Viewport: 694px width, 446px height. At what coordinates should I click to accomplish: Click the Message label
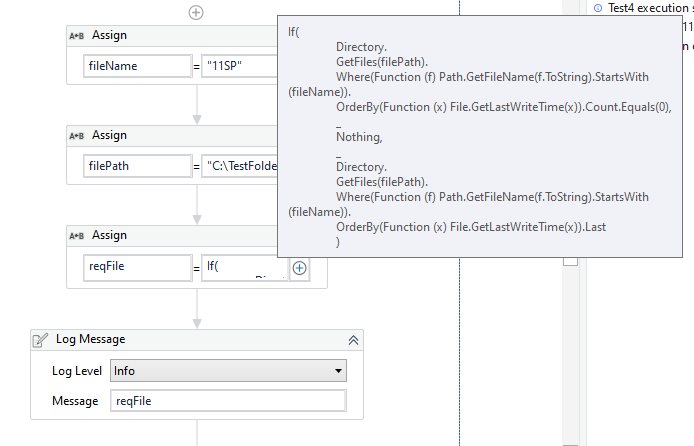click(75, 401)
